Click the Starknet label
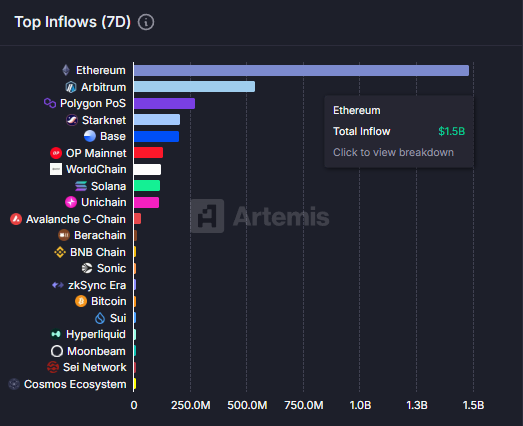523x426 pixels. coord(104,120)
